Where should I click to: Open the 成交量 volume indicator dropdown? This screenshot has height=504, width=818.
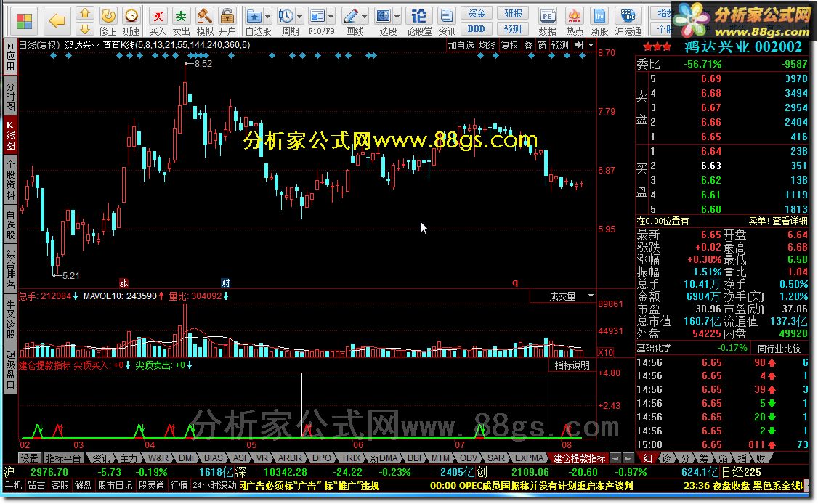[x=591, y=296]
